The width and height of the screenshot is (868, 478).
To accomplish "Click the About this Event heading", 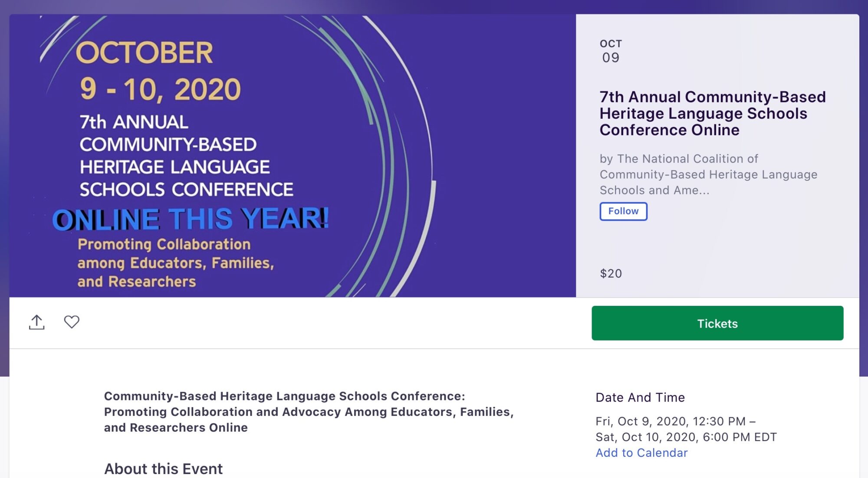I will pos(163,469).
